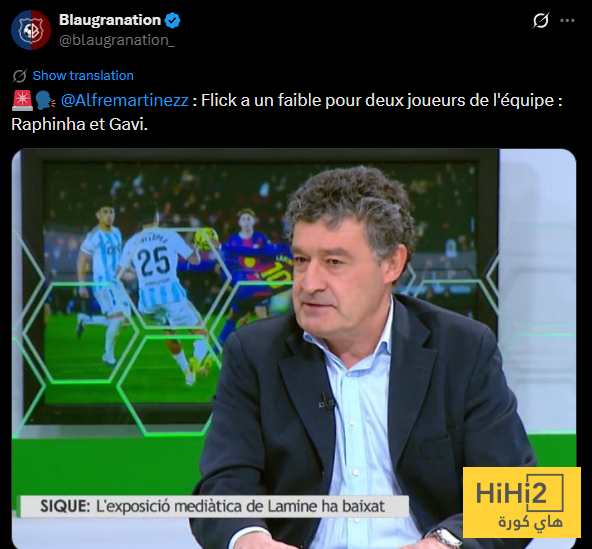Open the Blaugranation profile avatar
The width and height of the screenshot is (592, 549).
[31, 30]
